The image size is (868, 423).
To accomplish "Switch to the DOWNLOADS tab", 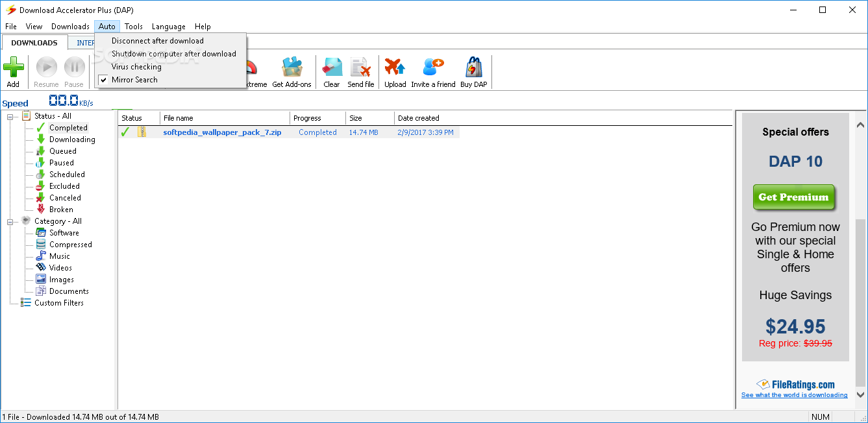I will 34,43.
